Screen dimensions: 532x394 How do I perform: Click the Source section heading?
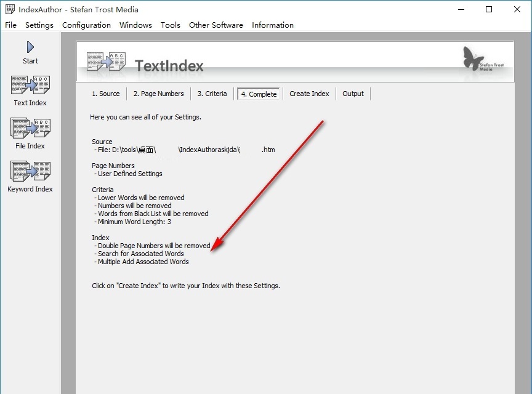(102, 142)
